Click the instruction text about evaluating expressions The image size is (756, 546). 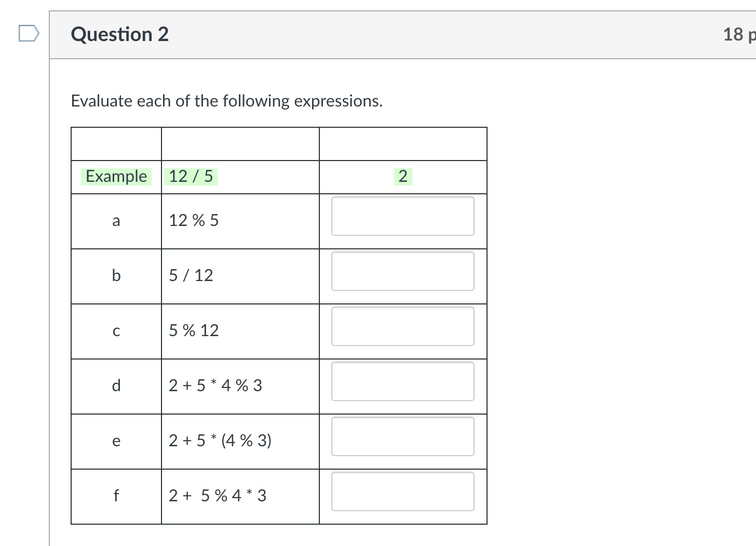[226, 101]
